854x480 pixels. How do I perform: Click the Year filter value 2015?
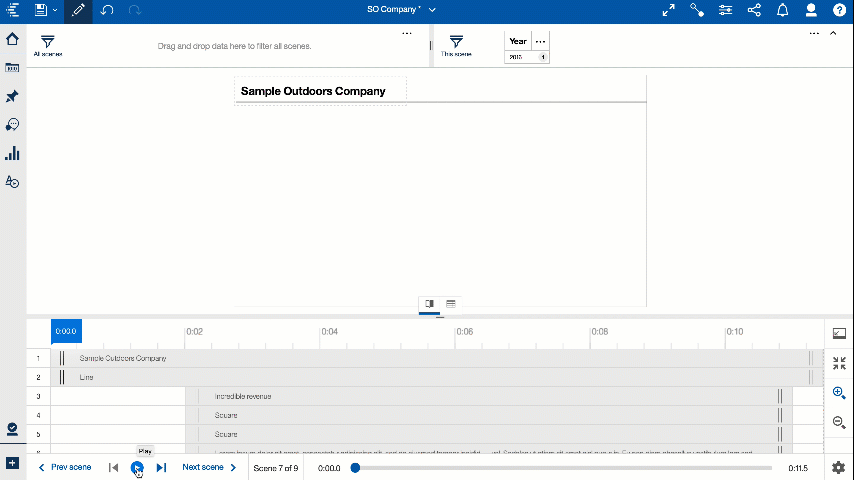[x=516, y=57]
